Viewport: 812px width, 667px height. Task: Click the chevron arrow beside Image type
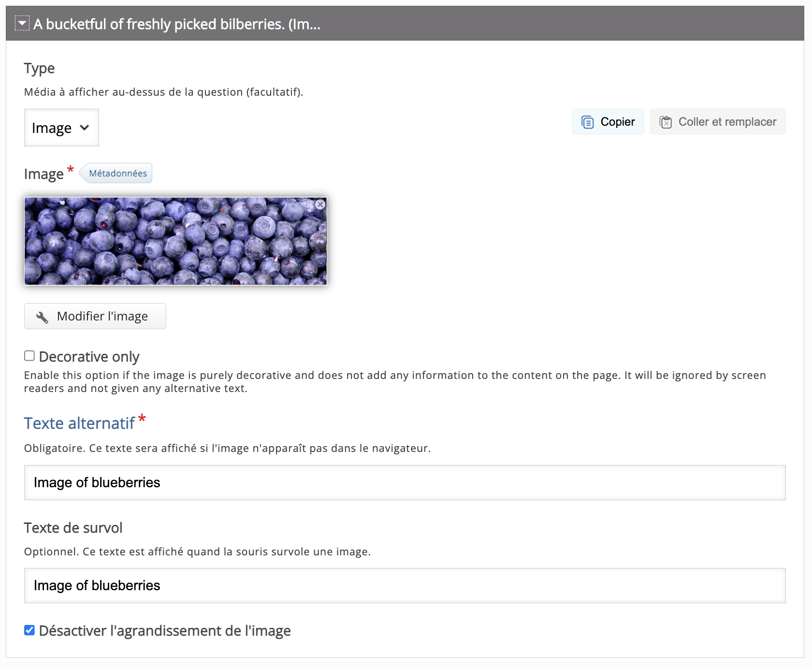[85, 128]
